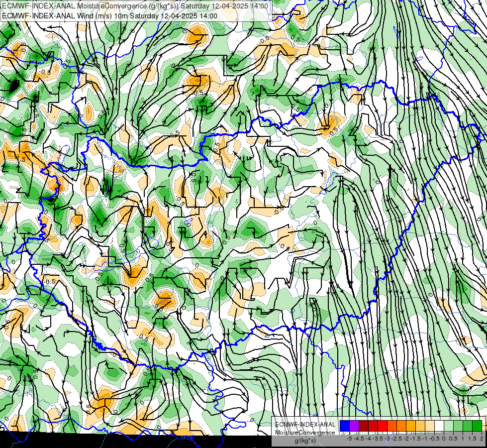Click the MoistureConvergence title line at top
The image size is (487, 448).
135,6
